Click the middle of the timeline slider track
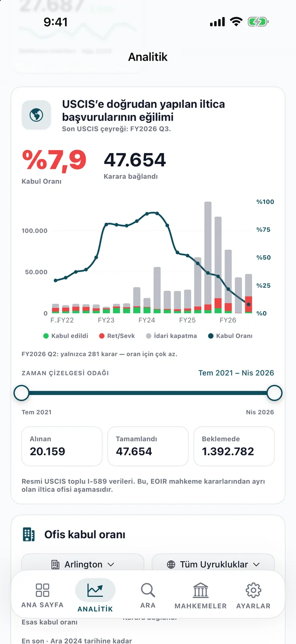Screen dimensions: 296x644 pyautogui.click(x=148, y=393)
